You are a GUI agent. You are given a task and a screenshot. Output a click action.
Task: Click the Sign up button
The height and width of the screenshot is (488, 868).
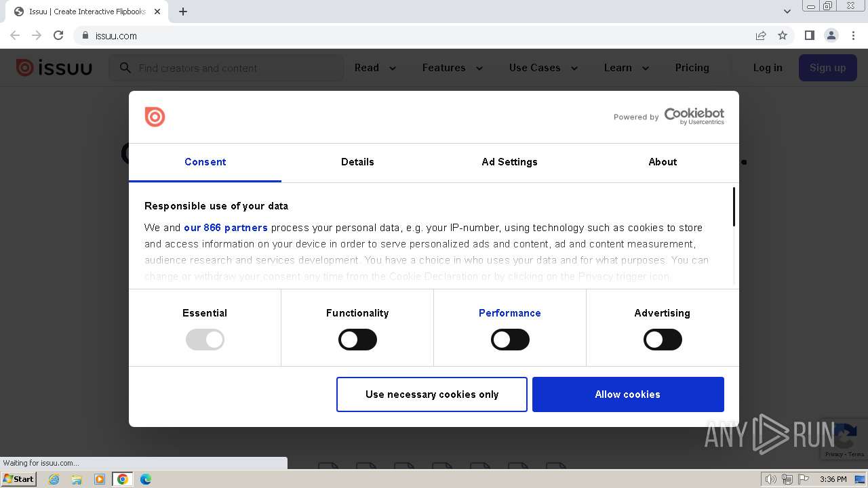[827, 68]
